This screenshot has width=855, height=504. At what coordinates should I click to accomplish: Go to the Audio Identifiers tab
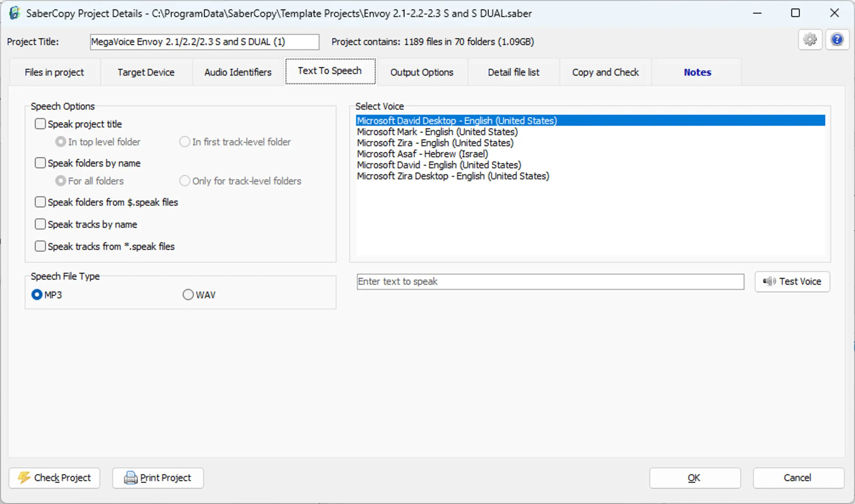click(x=238, y=72)
